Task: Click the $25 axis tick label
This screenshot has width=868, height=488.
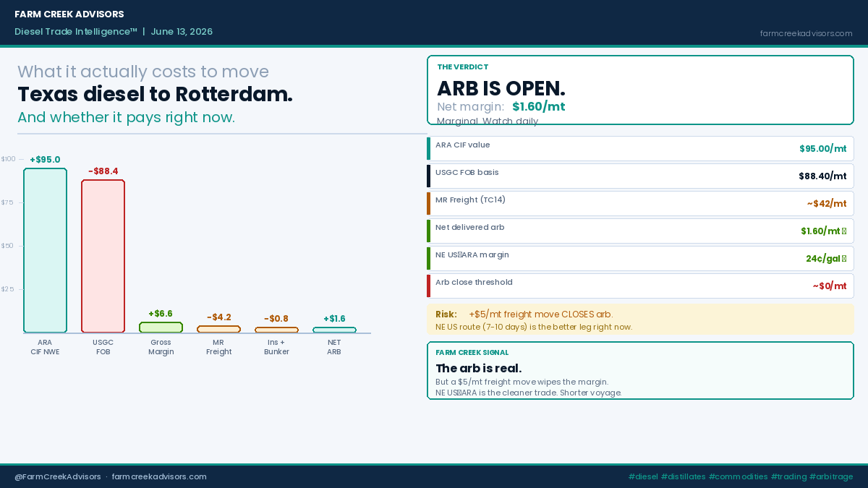Action: (7, 289)
